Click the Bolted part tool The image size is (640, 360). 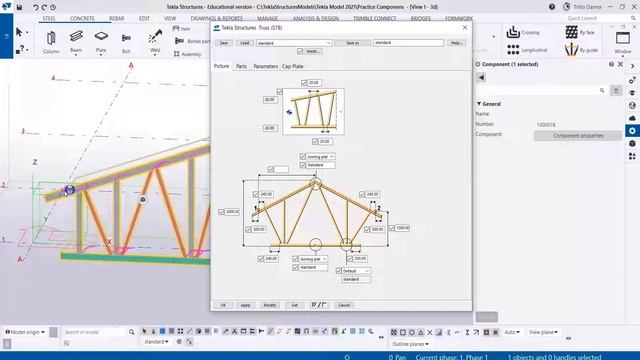[x=192, y=41]
